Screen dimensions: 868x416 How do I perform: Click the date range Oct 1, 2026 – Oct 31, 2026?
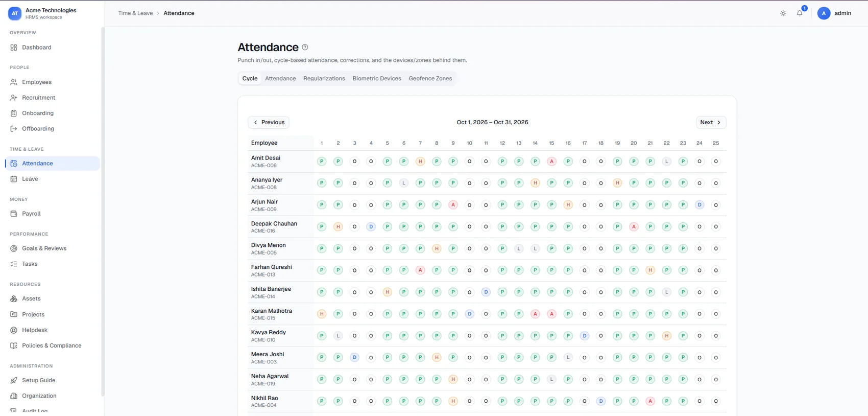click(x=492, y=122)
